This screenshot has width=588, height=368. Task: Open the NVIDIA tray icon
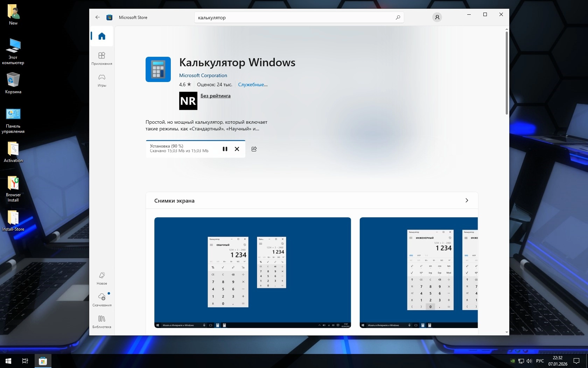click(512, 361)
